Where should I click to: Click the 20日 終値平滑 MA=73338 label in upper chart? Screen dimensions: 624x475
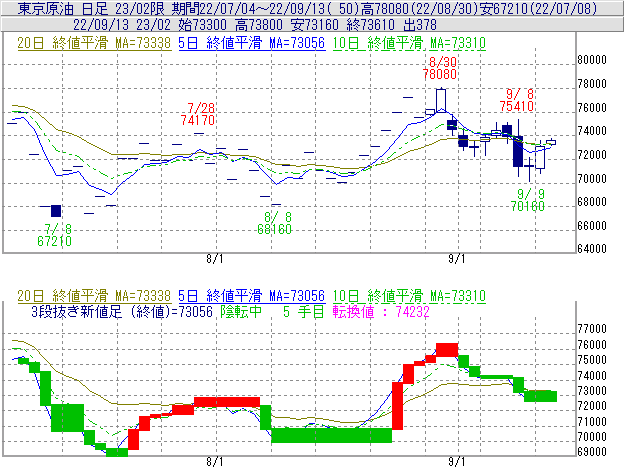click(94, 43)
